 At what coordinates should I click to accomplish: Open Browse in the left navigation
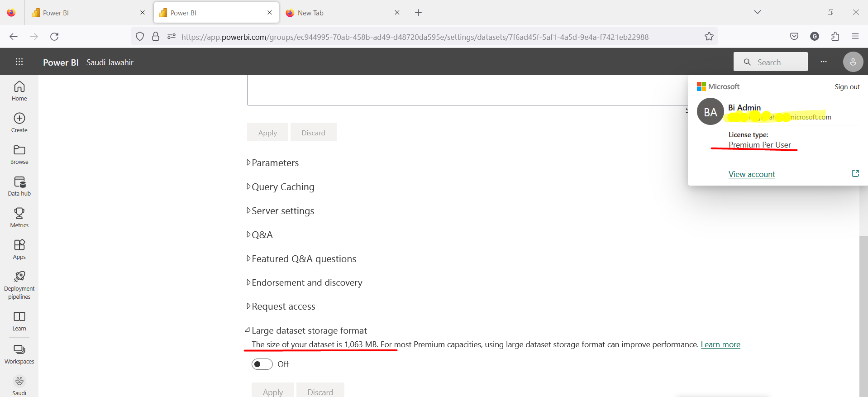[x=19, y=154]
